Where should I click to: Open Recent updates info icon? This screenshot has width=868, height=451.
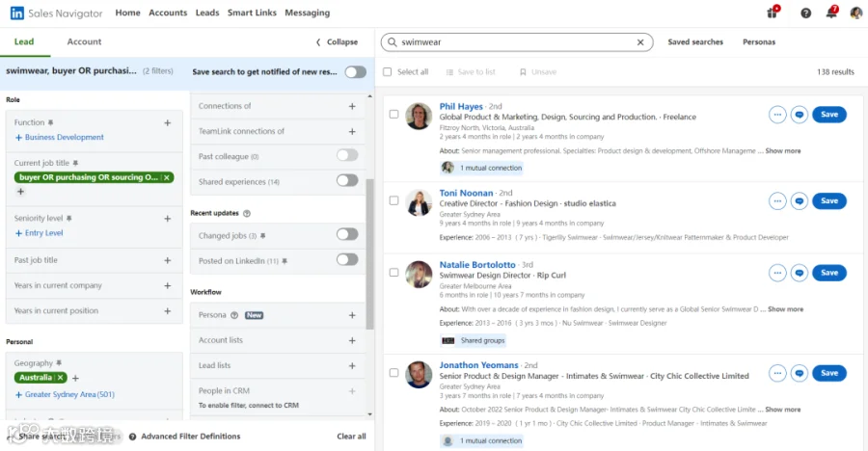247,214
